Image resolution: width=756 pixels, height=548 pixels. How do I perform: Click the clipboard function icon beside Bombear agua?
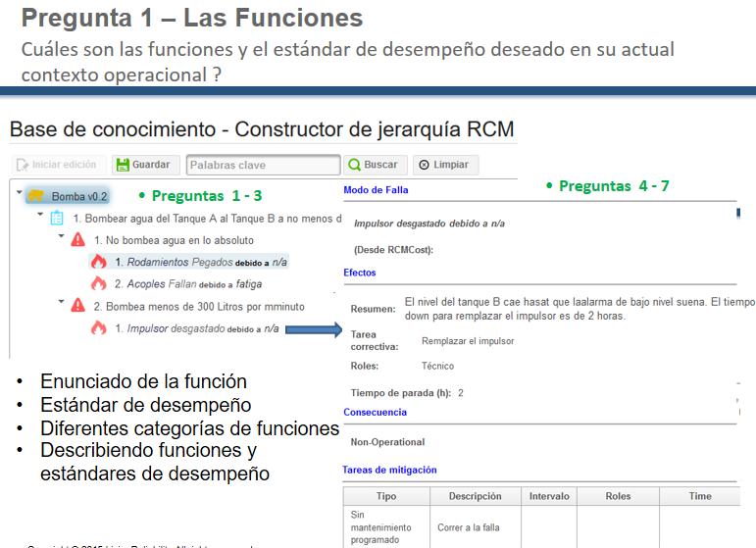(x=57, y=219)
